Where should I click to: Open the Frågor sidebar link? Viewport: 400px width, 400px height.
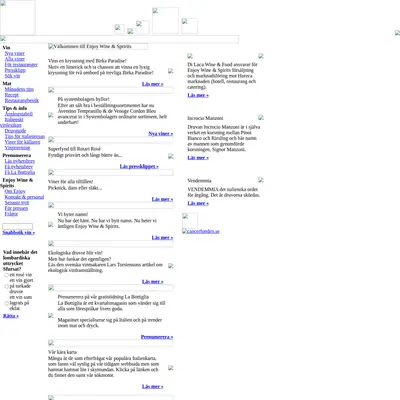[x=11, y=214]
